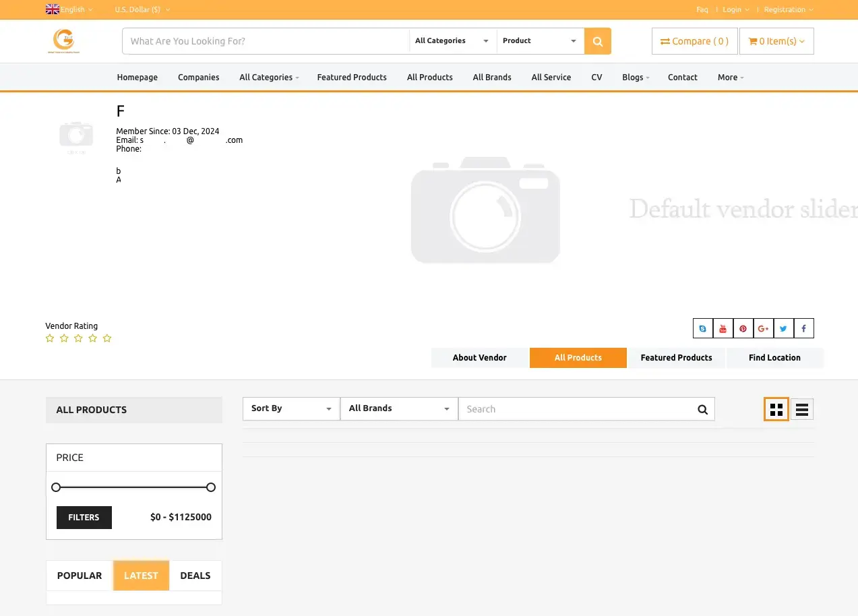Expand the All Brands filter dropdown
Viewport: 858px width, 616px height.
pos(398,408)
